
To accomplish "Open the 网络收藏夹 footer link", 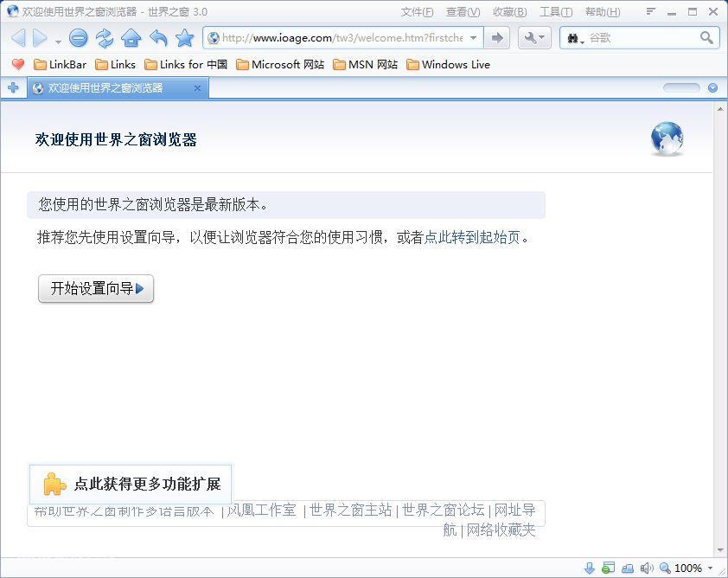I will tap(501, 530).
